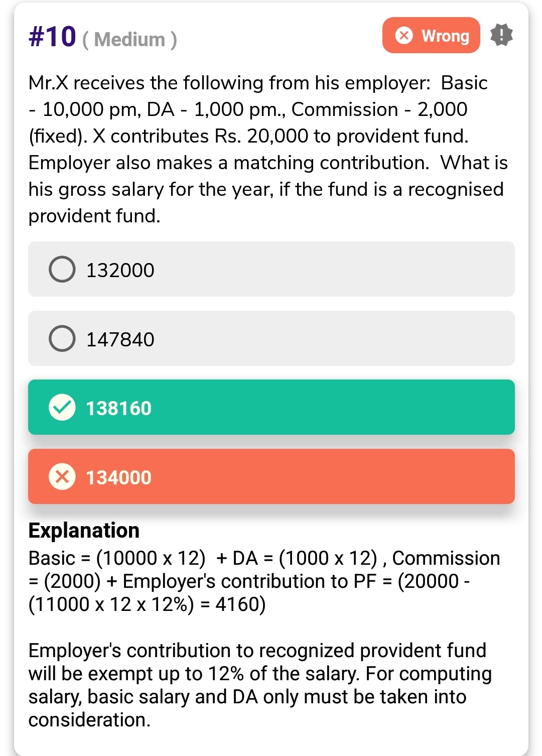Select the 132000 radio button
Screen dimensions: 542x756
62,270
